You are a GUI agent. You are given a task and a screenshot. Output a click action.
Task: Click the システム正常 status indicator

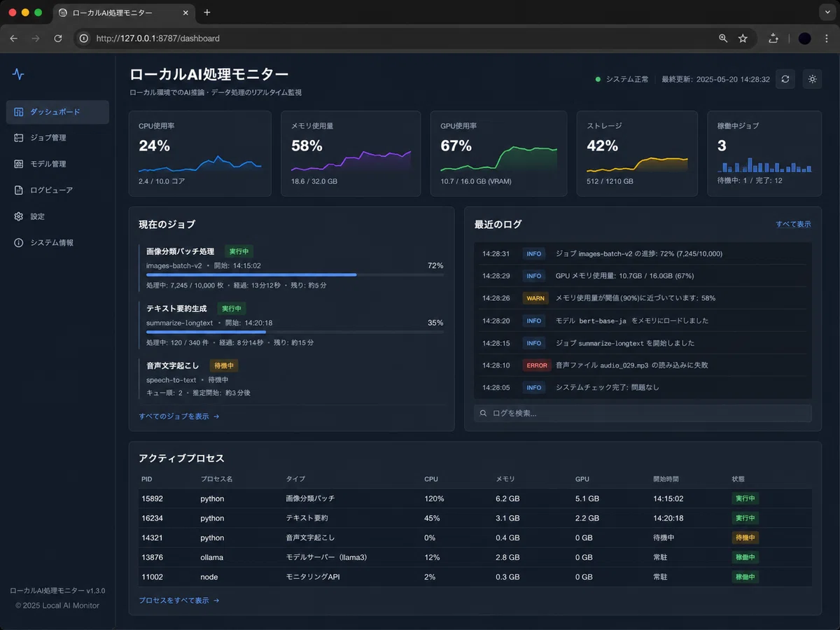point(622,80)
